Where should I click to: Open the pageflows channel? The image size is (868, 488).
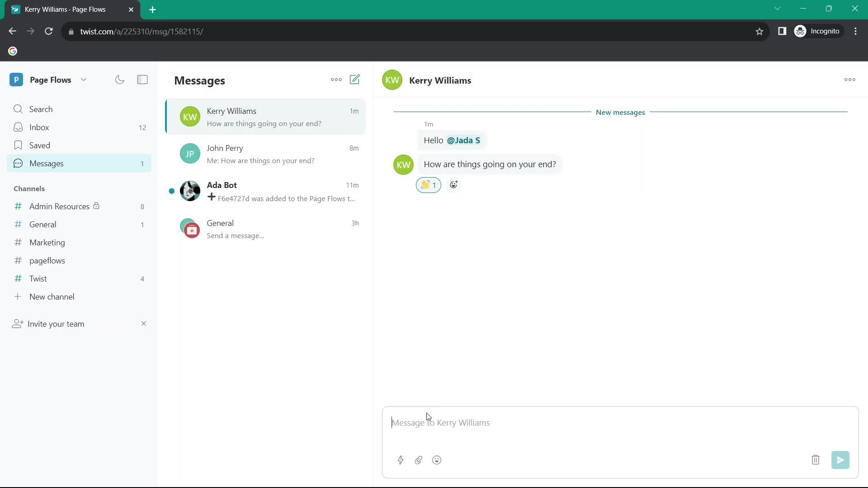[79, 261]
